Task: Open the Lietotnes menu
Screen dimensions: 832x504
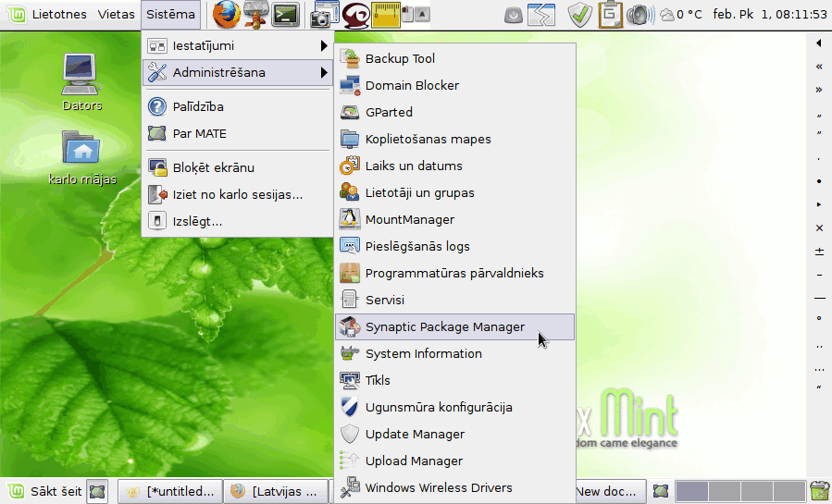Action: pyautogui.click(x=59, y=14)
